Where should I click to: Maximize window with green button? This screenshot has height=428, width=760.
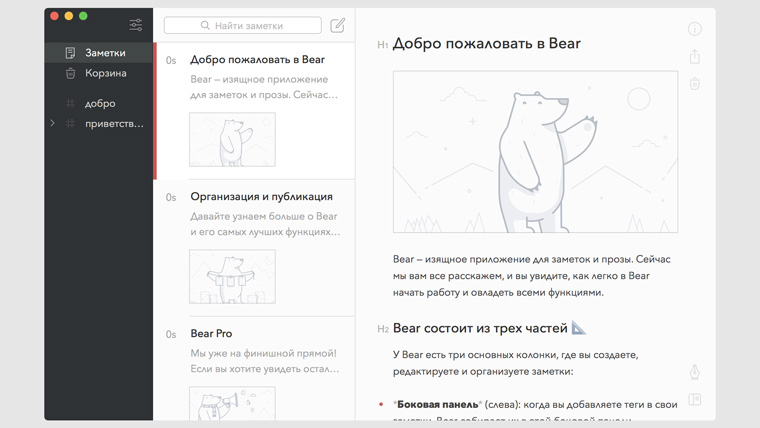click(83, 16)
